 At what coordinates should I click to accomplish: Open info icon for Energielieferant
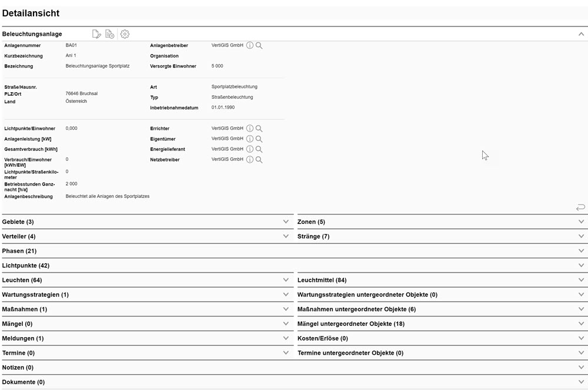tap(249, 149)
